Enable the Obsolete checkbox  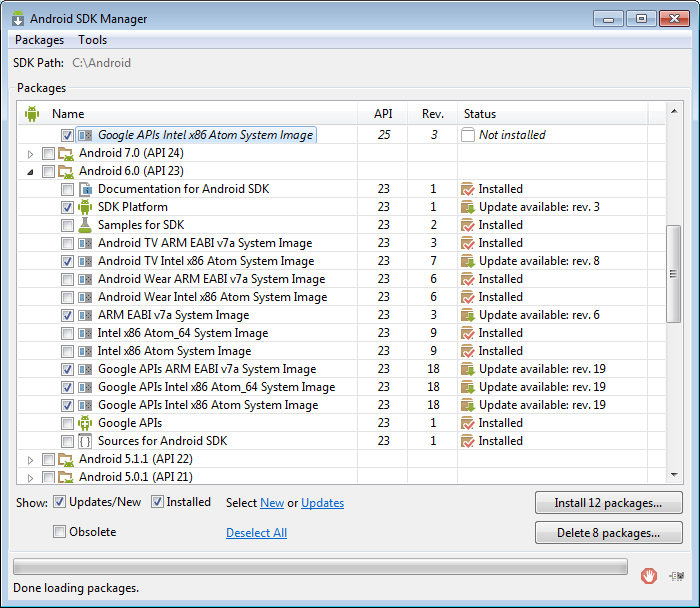pyautogui.click(x=60, y=532)
